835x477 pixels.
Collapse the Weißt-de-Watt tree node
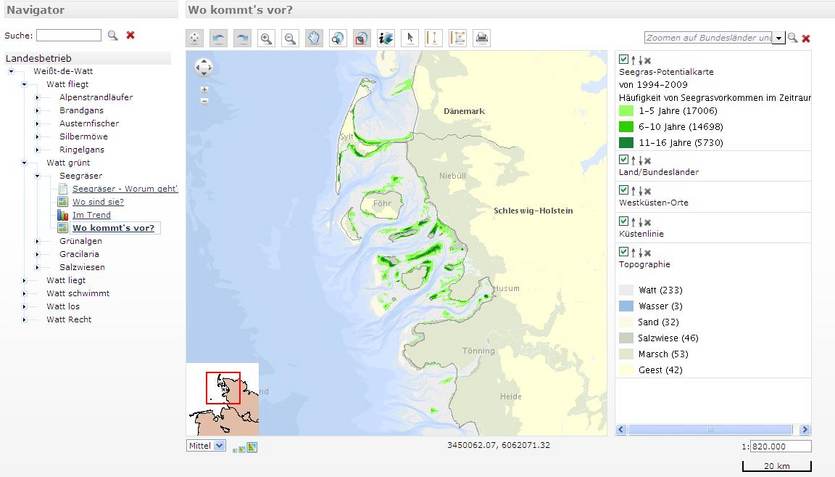click(x=11, y=71)
